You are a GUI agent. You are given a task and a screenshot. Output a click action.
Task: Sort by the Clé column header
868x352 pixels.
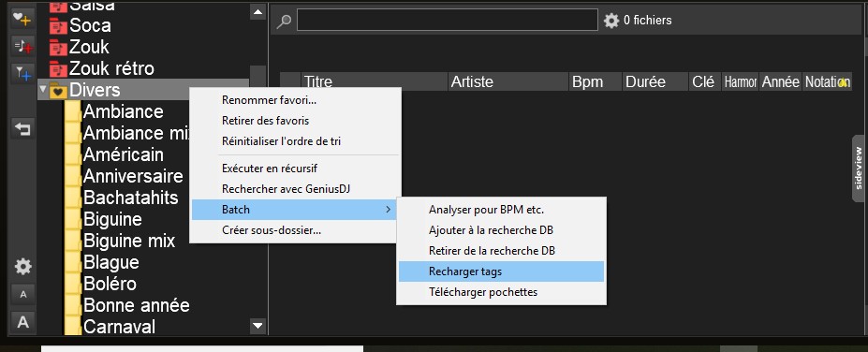tap(705, 81)
